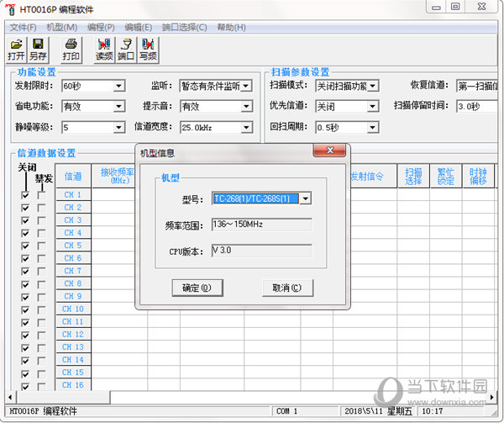Click the 端口 (port) toolbar icon
Viewport: 504px width, 423px height.
(x=126, y=50)
